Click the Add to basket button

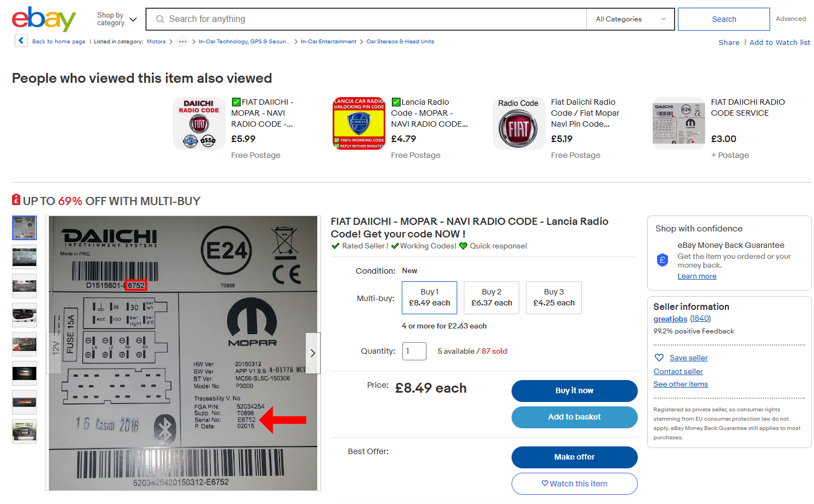[x=574, y=417]
